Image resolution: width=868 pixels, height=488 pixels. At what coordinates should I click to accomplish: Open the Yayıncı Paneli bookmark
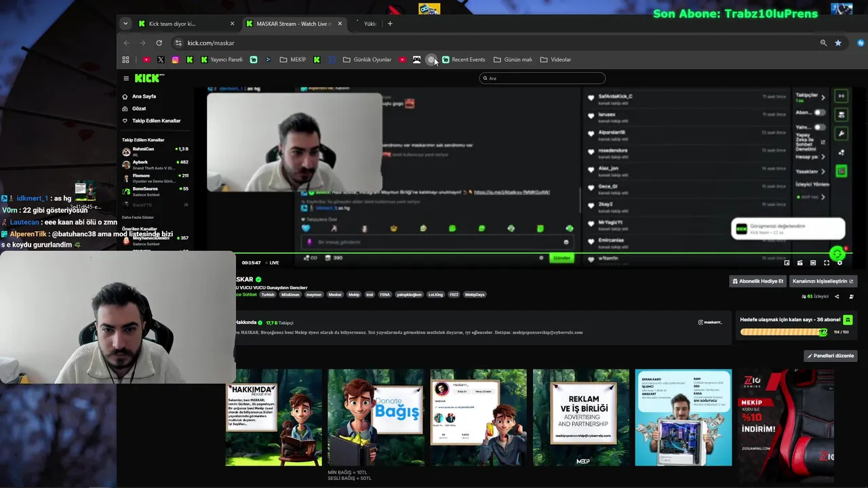pos(221,60)
